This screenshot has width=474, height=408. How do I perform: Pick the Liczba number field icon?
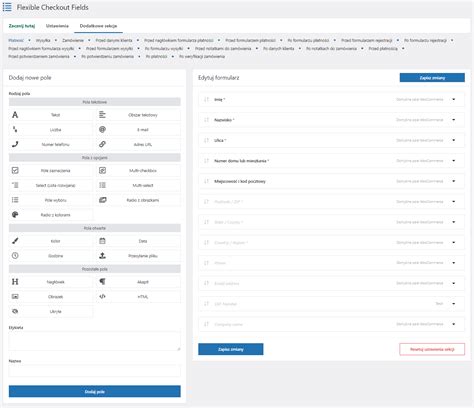pyautogui.click(x=15, y=130)
